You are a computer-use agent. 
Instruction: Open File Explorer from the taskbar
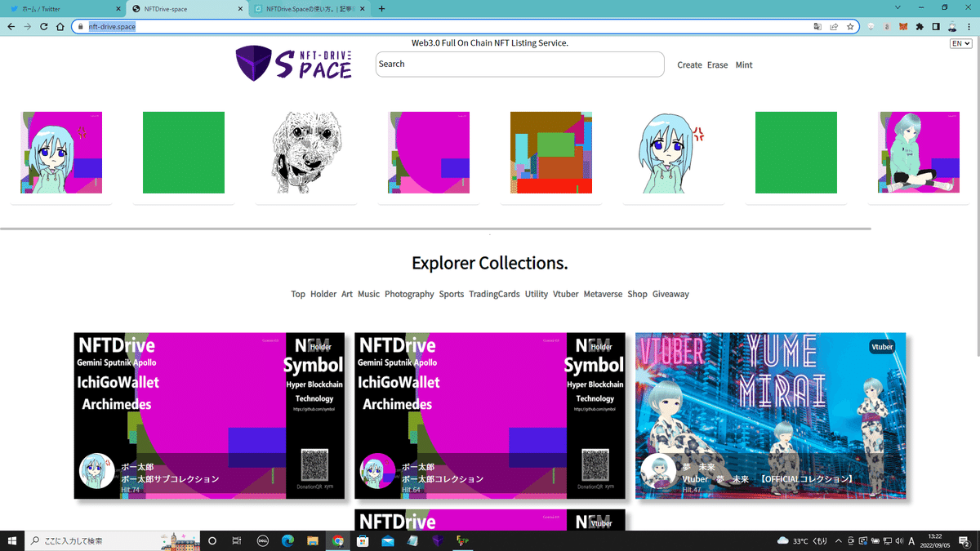coord(313,540)
